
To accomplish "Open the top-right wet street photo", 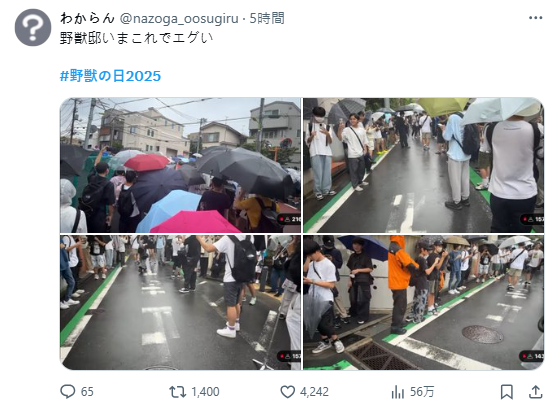I will (423, 165).
